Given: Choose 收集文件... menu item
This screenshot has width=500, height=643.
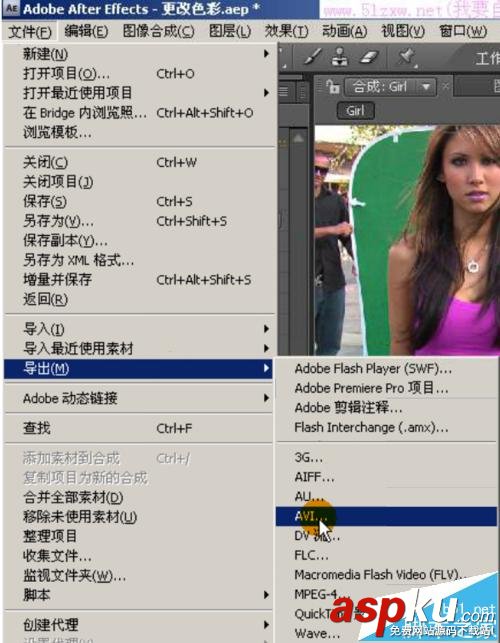Looking at the screenshot, I should [x=138, y=556].
